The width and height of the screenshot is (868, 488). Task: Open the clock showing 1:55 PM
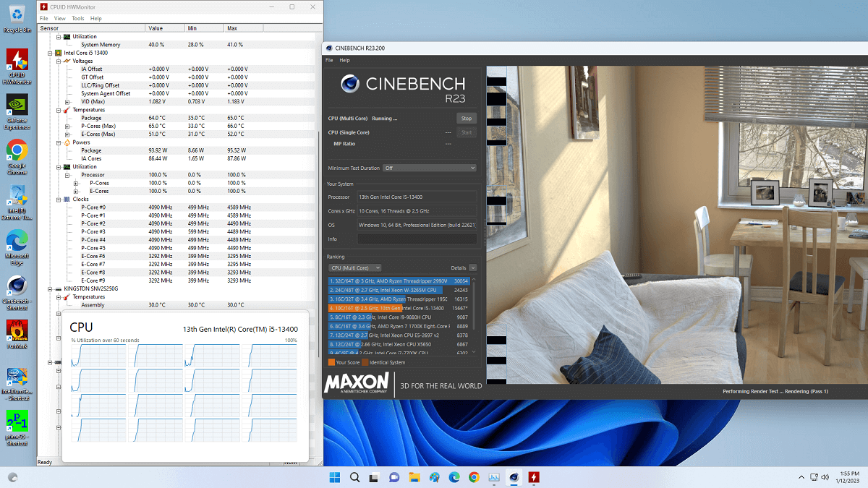coord(849,477)
